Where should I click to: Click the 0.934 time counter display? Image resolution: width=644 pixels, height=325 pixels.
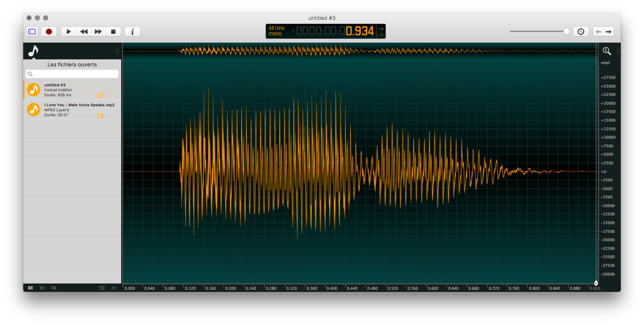click(x=360, y=31)
